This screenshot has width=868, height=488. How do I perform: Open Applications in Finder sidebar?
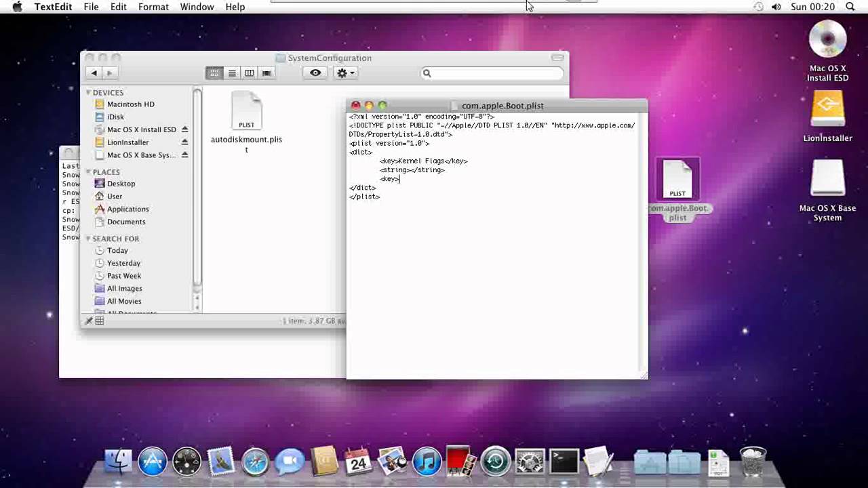click(x=127, y=209)
